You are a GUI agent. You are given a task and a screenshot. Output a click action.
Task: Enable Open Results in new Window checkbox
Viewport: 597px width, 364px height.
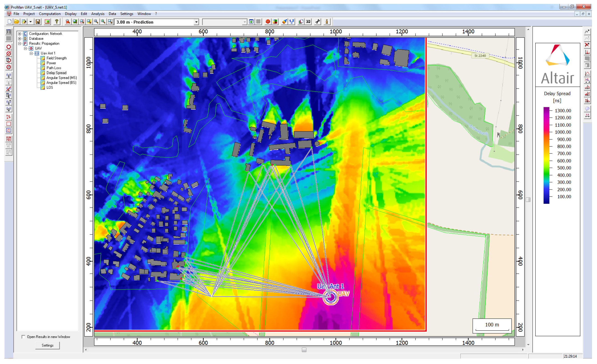pos(23,337)
